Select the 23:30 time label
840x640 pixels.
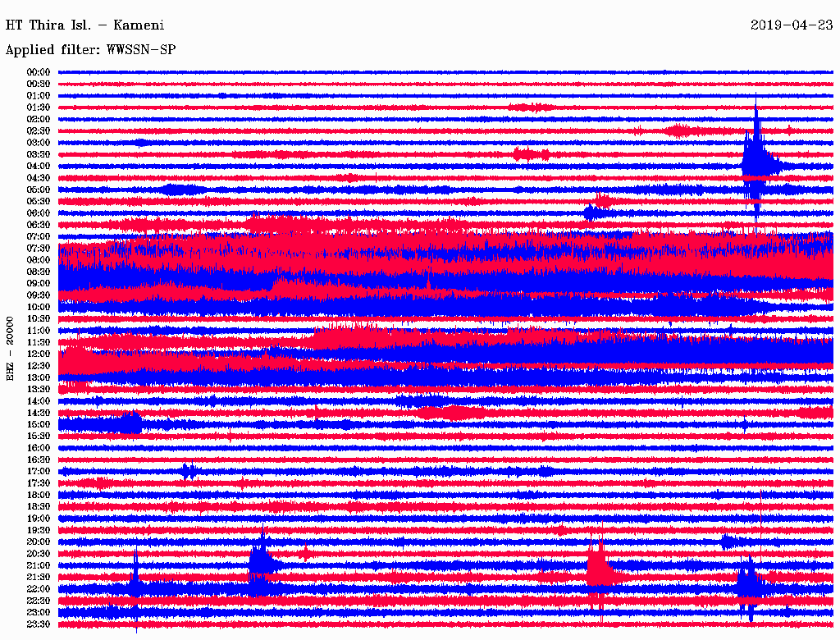pyautogui.click(x=39, y=624)
